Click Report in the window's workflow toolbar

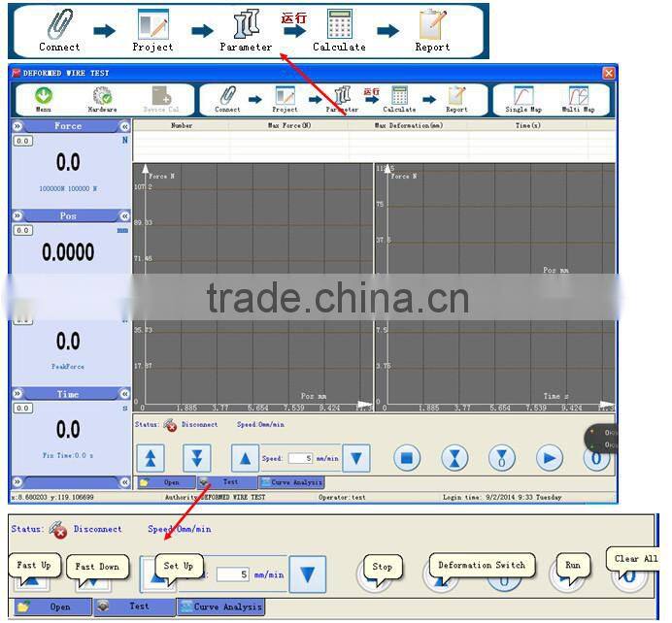456,95
